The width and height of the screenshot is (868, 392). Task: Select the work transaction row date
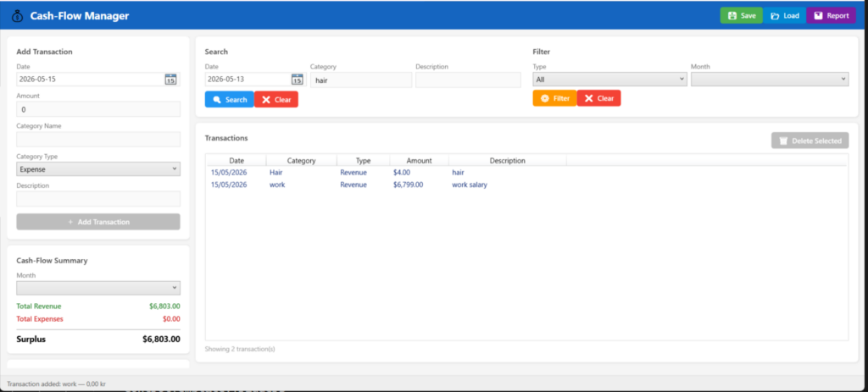click(229, 185)
